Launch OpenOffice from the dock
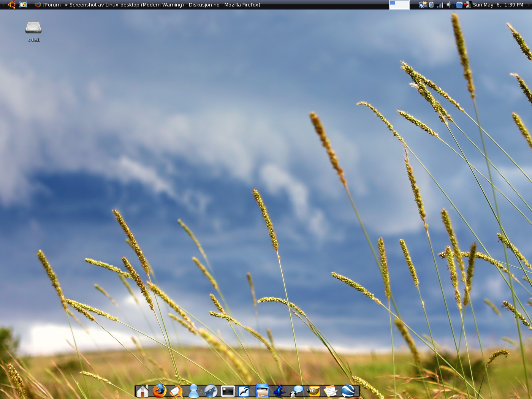 coord(244,391)
